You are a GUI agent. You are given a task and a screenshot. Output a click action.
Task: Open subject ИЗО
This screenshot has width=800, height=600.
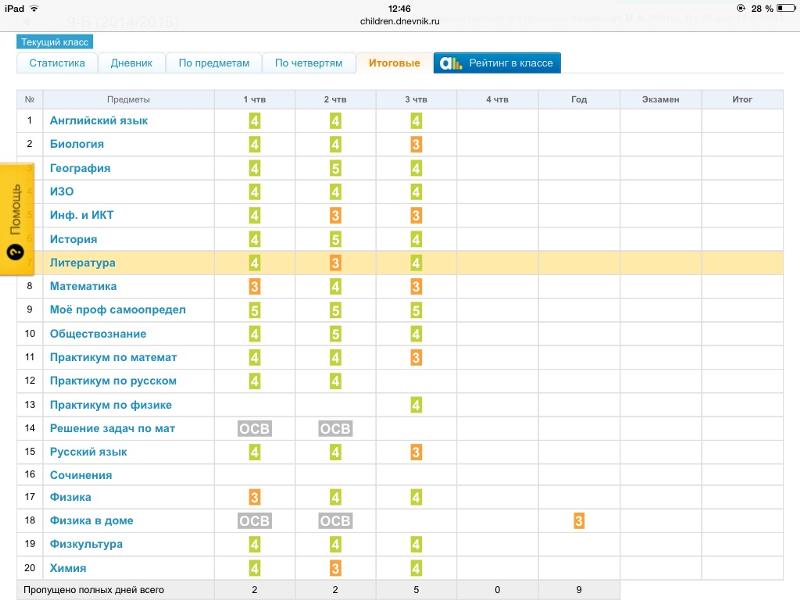pyautogui.click(x=62, y=192)
